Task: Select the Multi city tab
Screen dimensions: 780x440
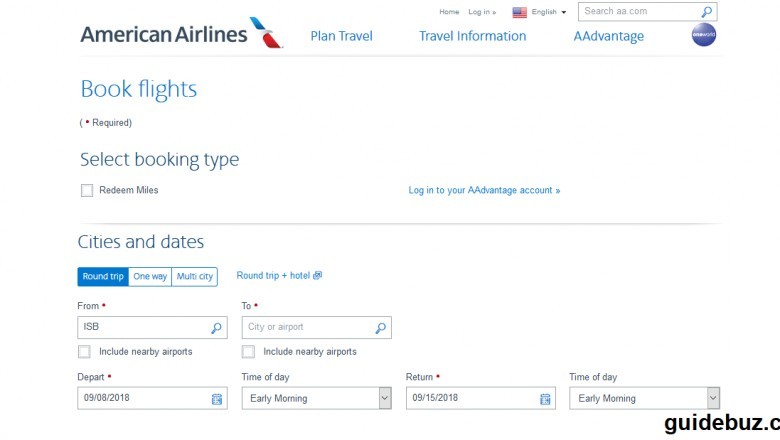Action: click(195, 276)
